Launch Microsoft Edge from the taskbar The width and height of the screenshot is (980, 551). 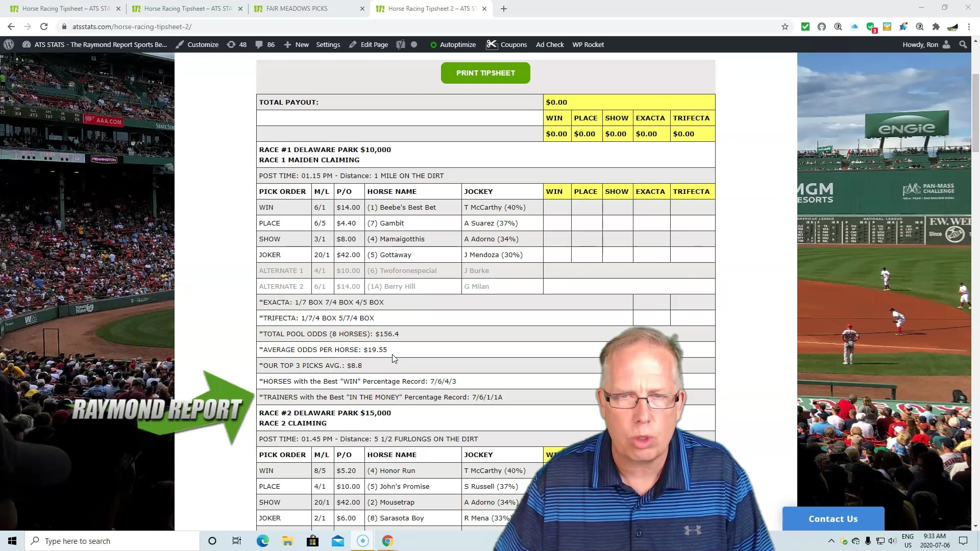click(262, 541)
